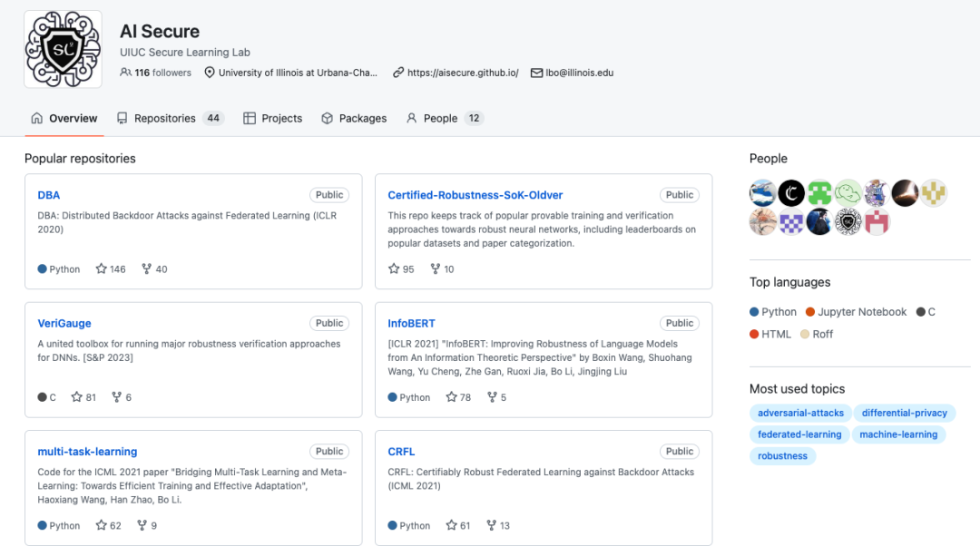Click the Packages box icon
This screenshot has height=556, width=980.
(327, 118)
